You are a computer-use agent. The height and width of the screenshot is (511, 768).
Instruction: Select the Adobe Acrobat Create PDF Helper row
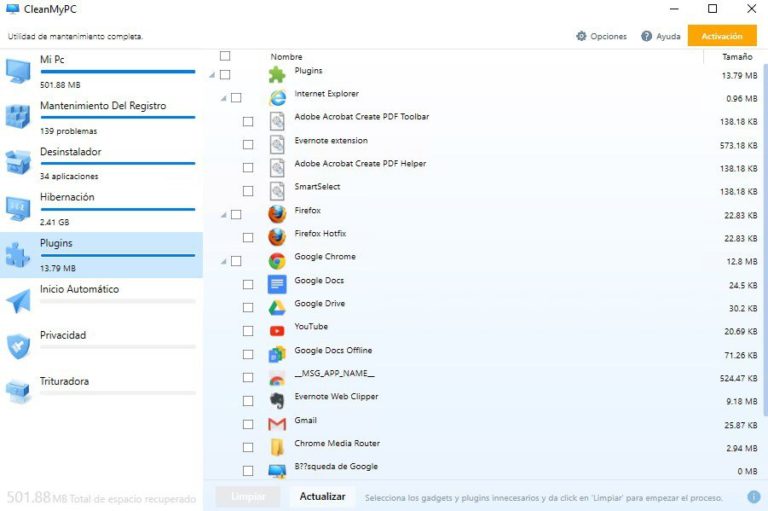[485, 168]
